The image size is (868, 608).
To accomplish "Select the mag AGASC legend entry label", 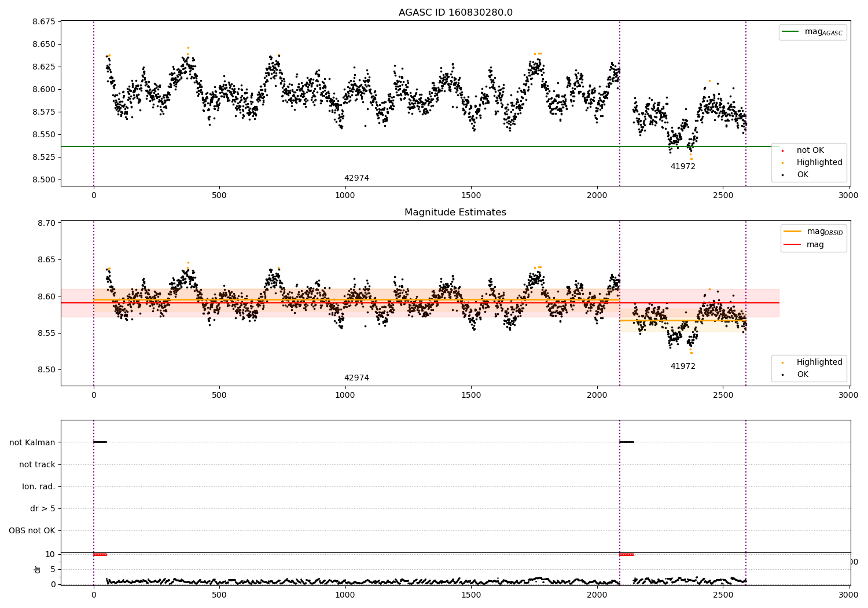I will pos(823,32).
